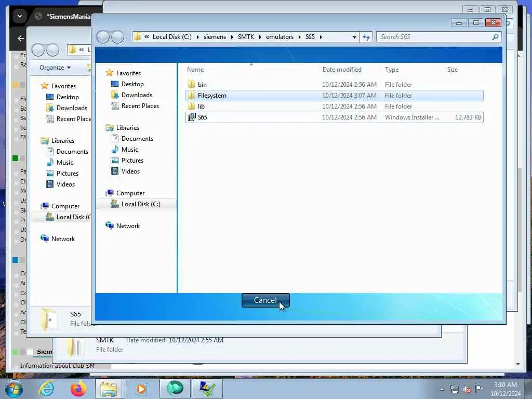Click Local Disk (C:) in the breadcrumb
The height and width of the screenshot is (399, 532).
pos(172,37)
